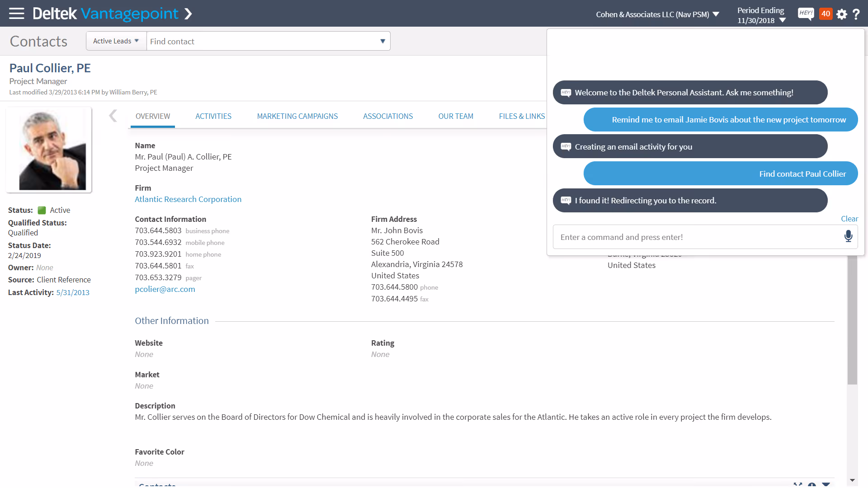Toggle the HEY! personal assistant icon
This screenshot has height=488, width=868.
click(x=806, y=14)
